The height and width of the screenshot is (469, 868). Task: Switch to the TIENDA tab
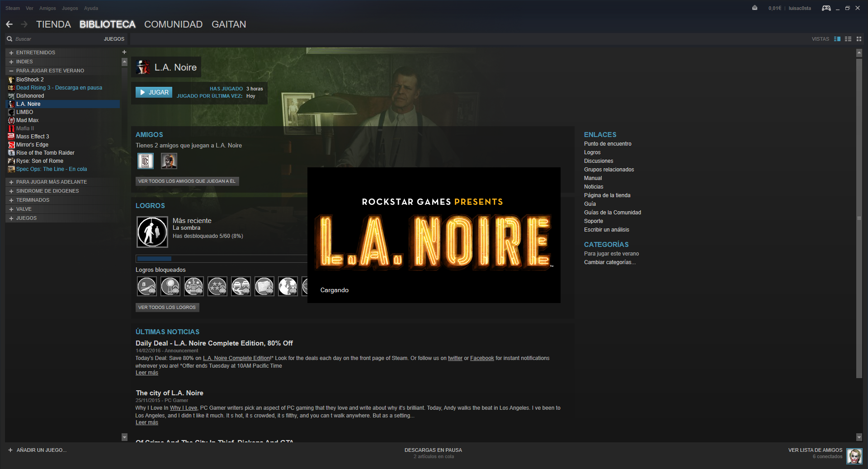[53, 24]
